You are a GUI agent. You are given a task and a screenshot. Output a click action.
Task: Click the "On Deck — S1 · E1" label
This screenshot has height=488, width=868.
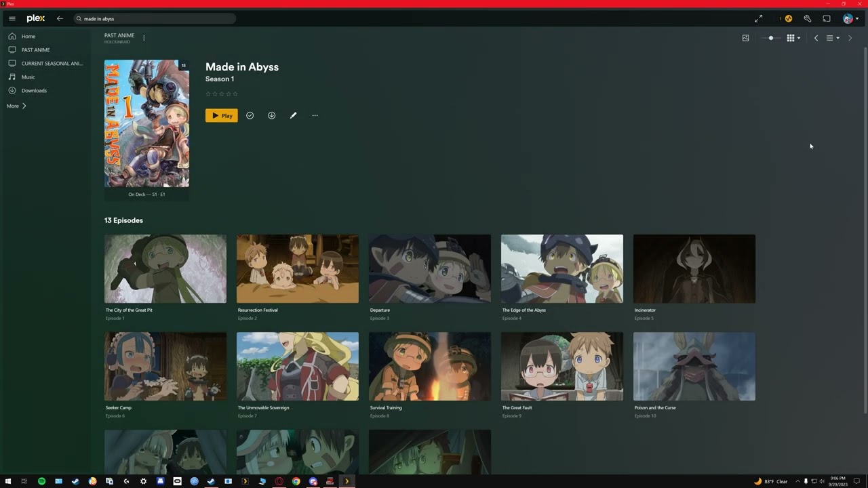click(x=146, y=195)
